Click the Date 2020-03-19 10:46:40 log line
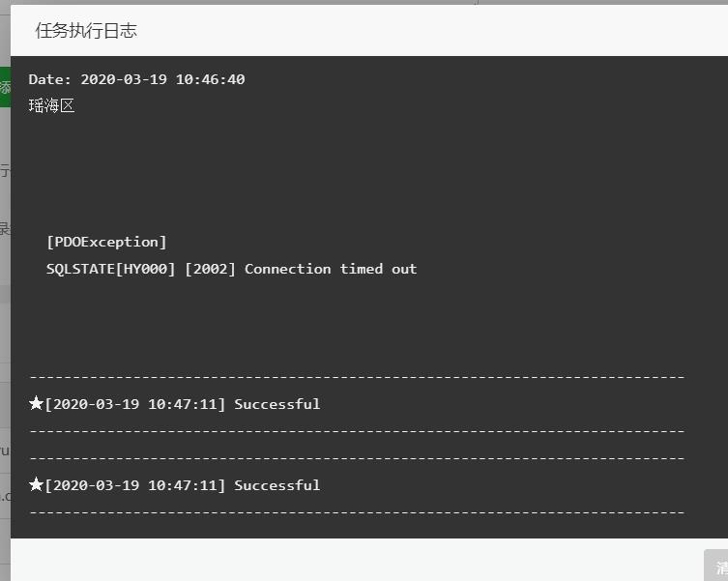This screenshot has height=581, width=728. pyautogui.click(x=136, y=79)
